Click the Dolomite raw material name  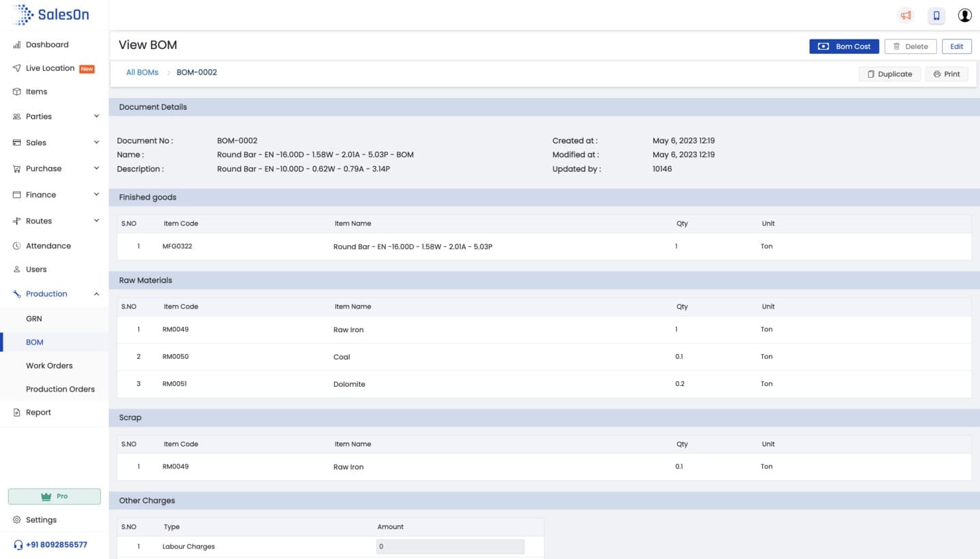349,384
